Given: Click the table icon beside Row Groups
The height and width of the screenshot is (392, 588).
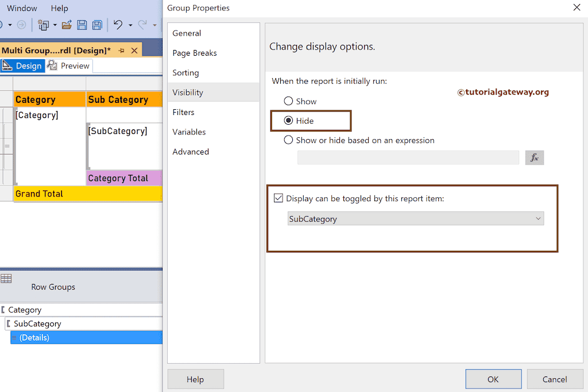Looking at the screenshot, I should pyautogui.click(x=6, y=278).
